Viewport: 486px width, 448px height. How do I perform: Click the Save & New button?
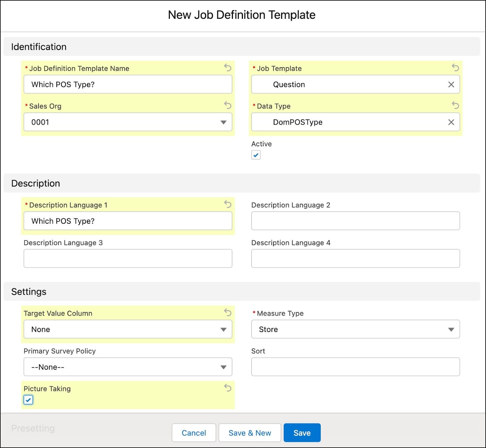250,433
